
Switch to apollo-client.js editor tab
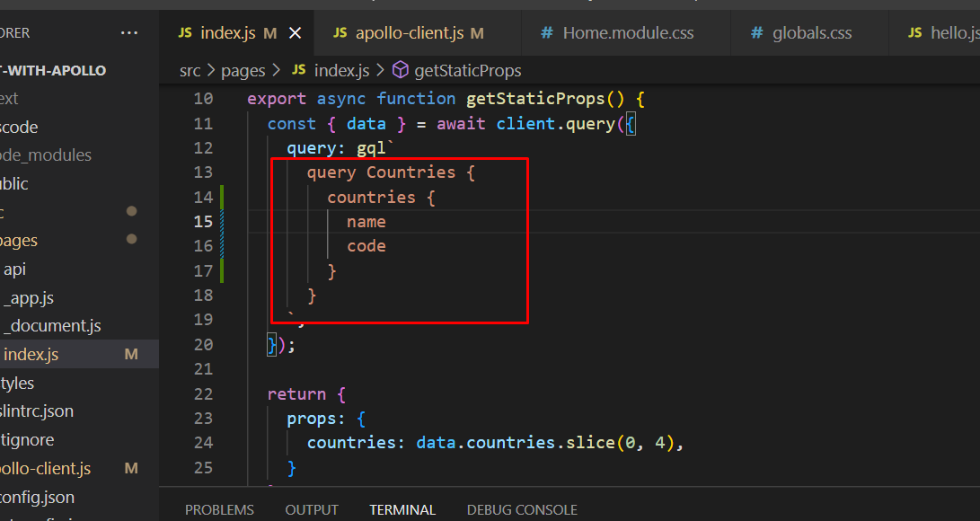click(x=417, y=33)
